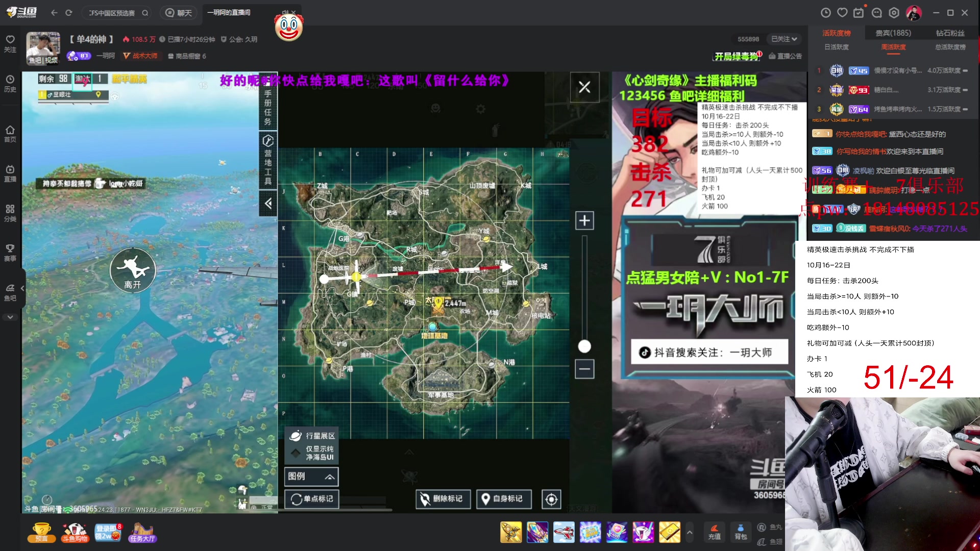Open 关注 in left sidebar

pyautogui.click(x=10, y=44)
